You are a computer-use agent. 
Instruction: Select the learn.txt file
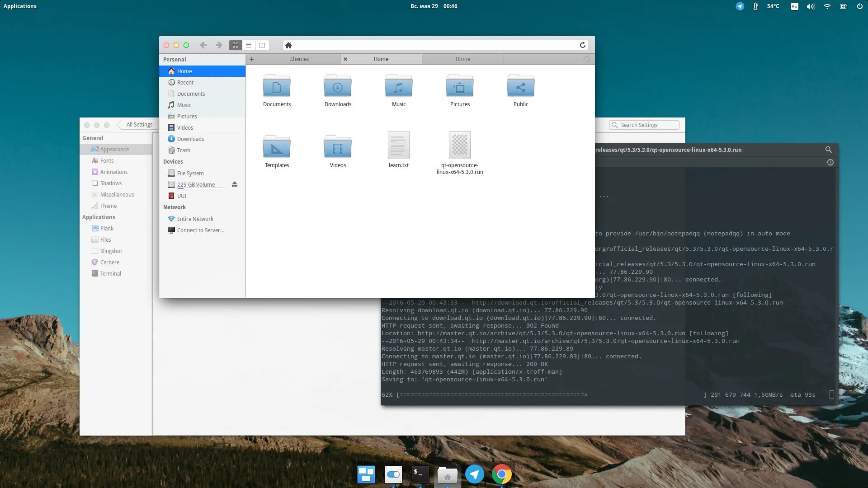pos(398,147)
